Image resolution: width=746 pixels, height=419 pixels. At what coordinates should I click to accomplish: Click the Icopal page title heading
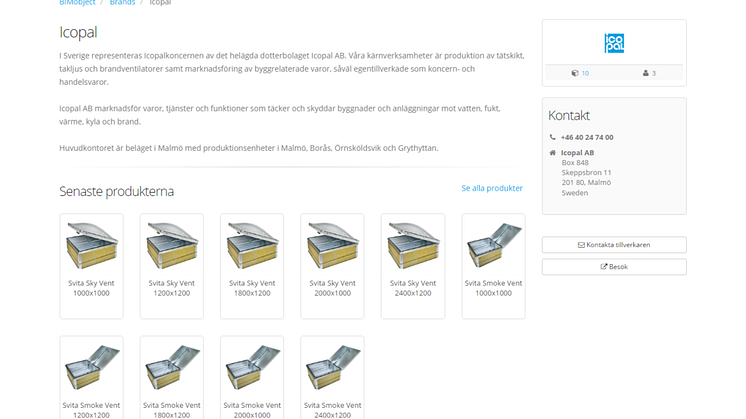coord(78,32)
